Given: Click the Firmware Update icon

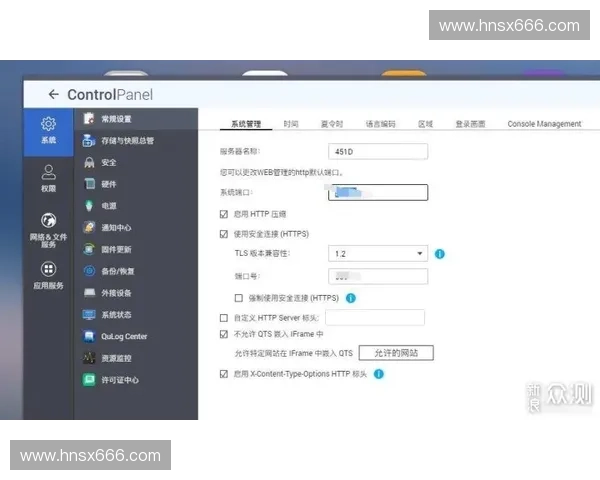Looking at the screenshot, I should [x=89, y=249].
